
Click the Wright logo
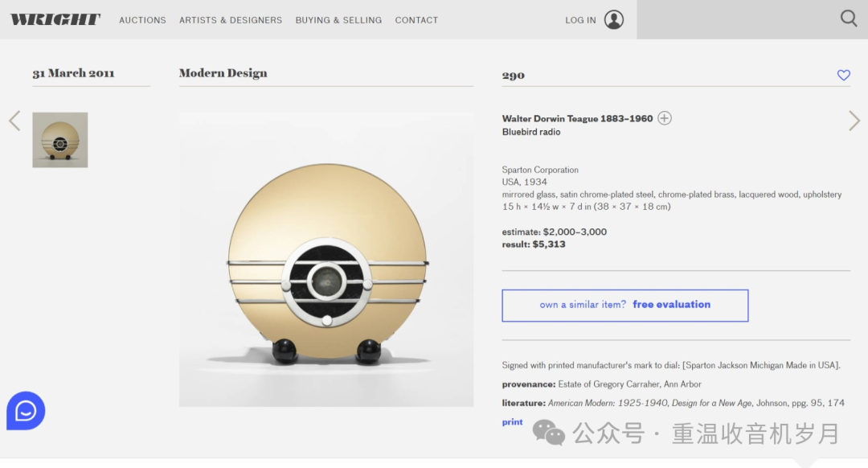(55, 20)
